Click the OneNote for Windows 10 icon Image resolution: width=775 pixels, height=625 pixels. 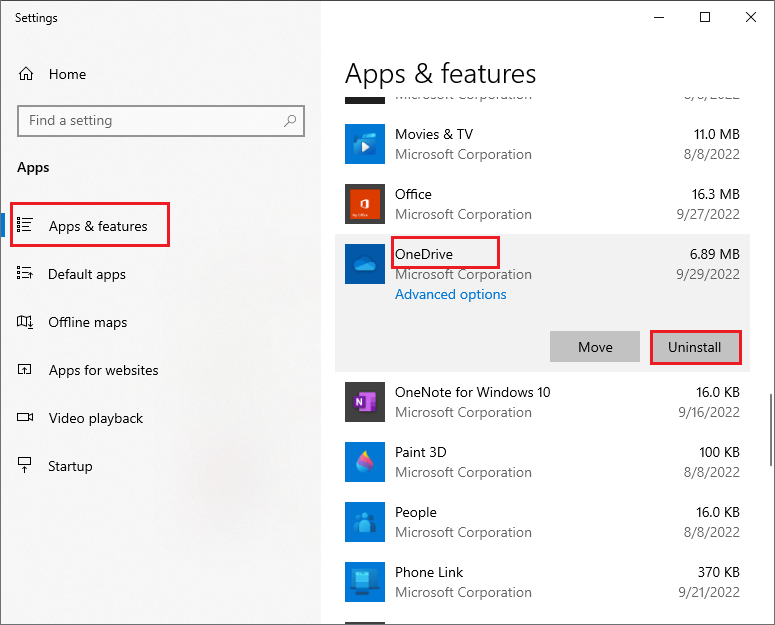(x=365, y=402)
